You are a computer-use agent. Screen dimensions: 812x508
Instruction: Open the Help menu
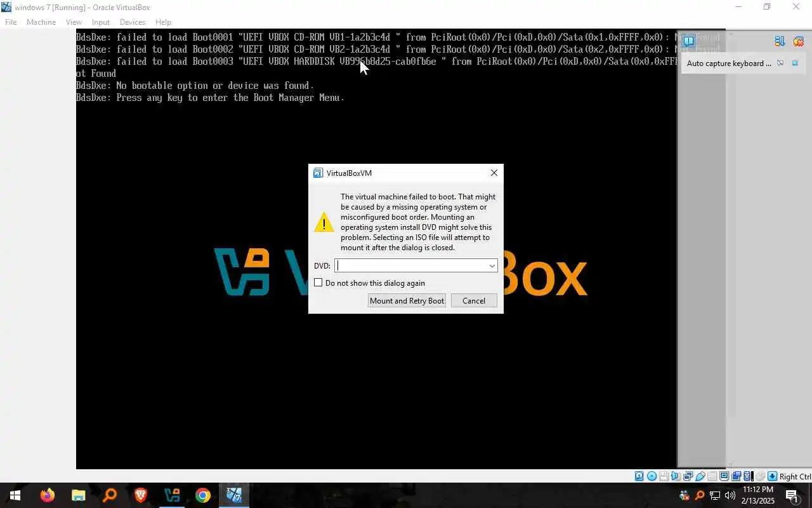click(163, 22)
